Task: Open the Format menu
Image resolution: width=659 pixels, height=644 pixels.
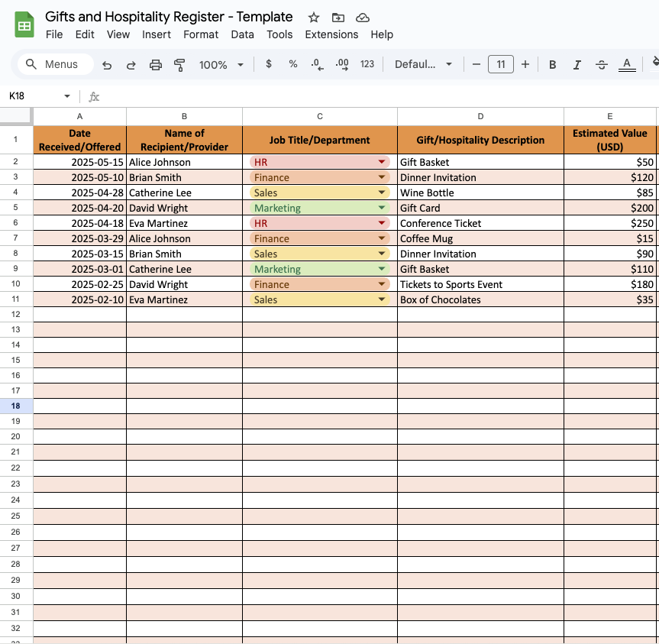Action: pyautogui.click(x=201, y=34)
